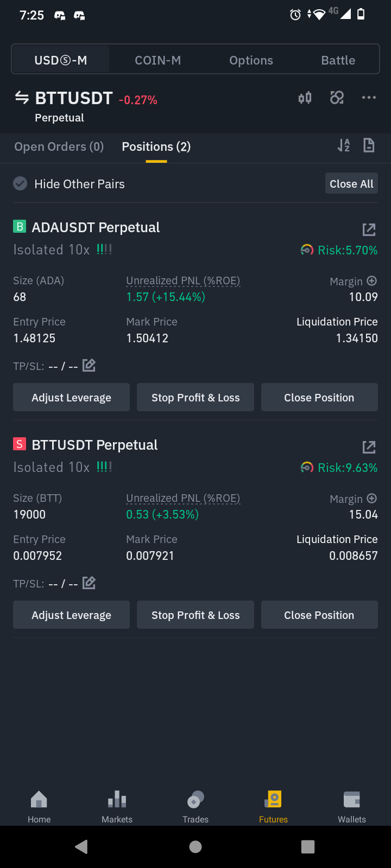Viewport: 391px width, 868px height.
Task: Open ADAUSDT position share icon
Action: click(x=369, y=229)
